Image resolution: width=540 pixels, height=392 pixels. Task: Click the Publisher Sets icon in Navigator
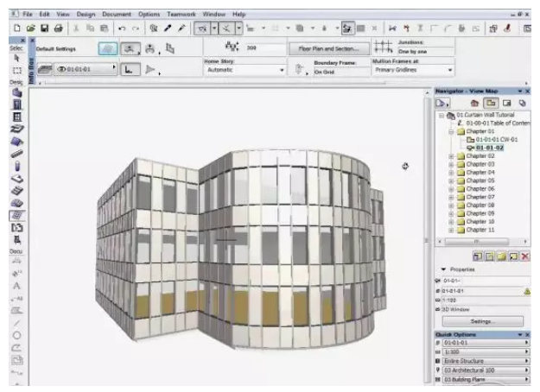click(523, 103)
